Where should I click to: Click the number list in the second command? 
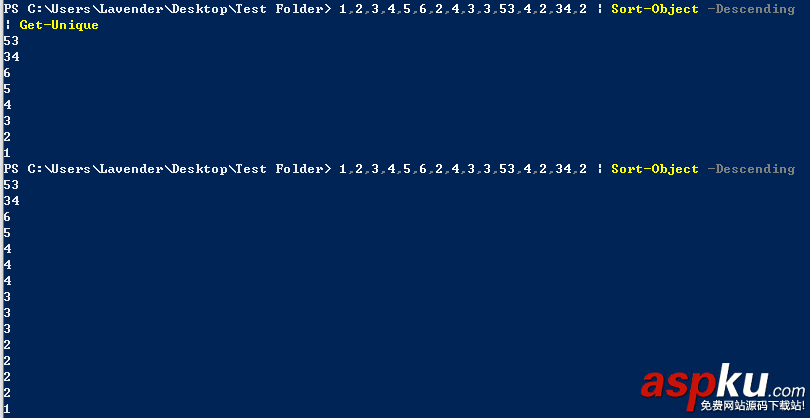[462, 169]
